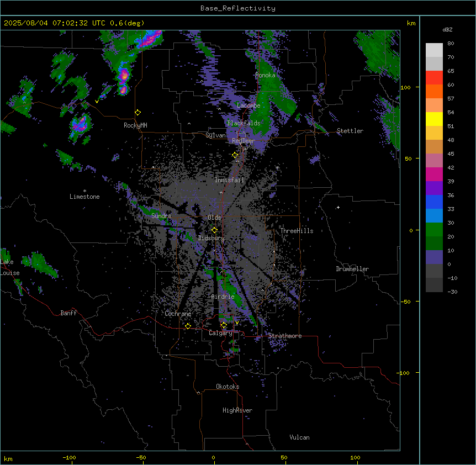
Task: Click the Strathmore label
Action: coord(285,336)
